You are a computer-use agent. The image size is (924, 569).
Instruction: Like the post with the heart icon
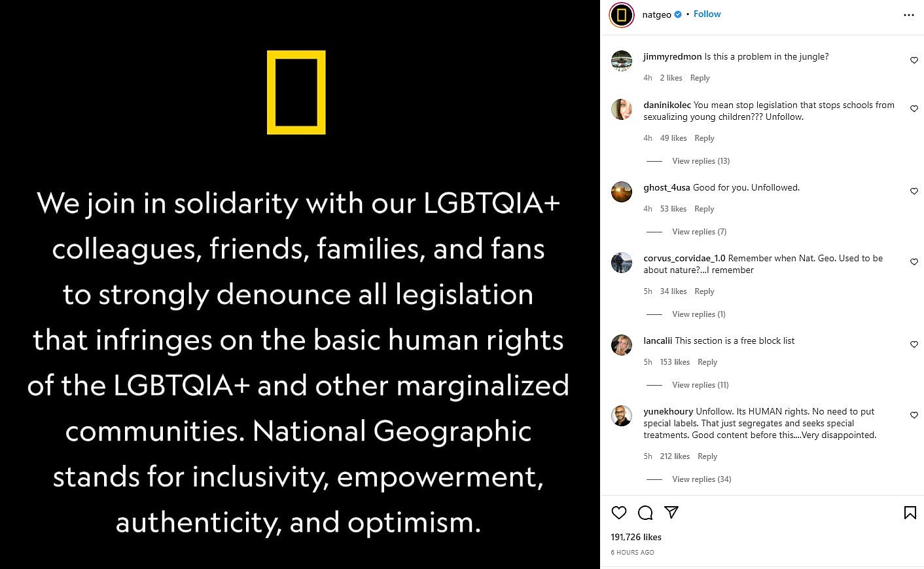[x=618, y=513]
